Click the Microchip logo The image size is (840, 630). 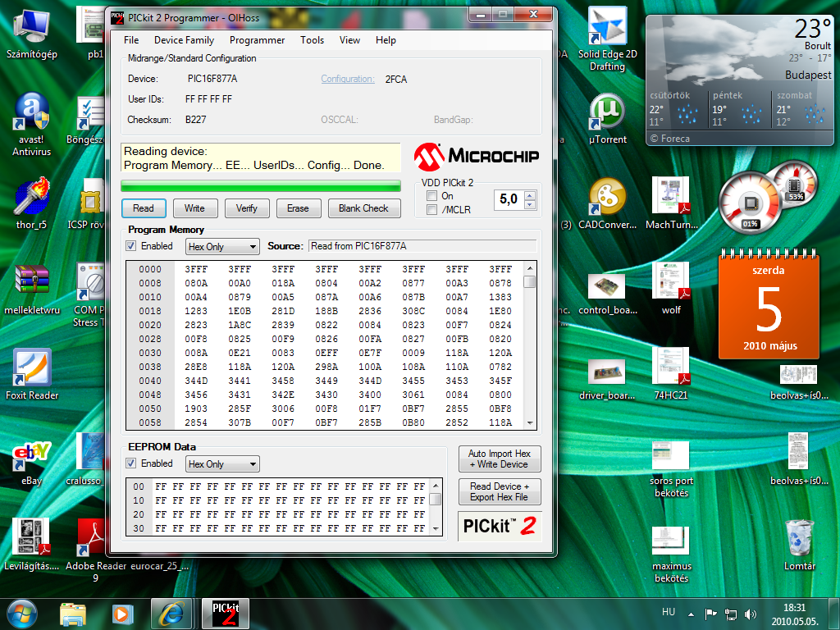click(477, 156)
